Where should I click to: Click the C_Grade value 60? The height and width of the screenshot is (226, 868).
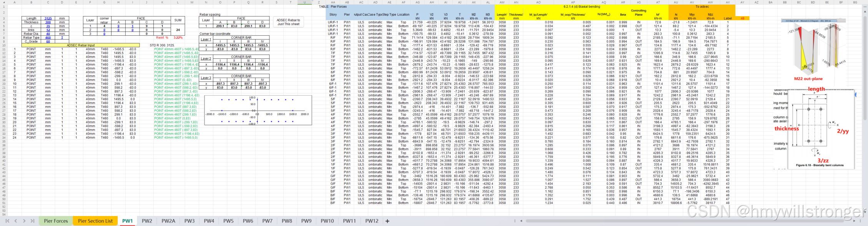48,42
